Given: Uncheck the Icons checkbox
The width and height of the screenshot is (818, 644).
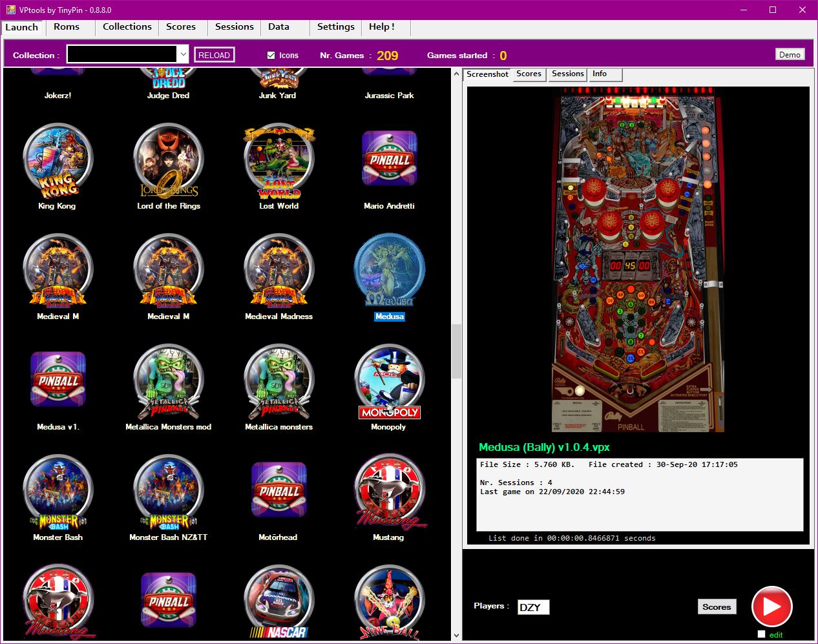Looking at the screenshot, I should 271,56.
